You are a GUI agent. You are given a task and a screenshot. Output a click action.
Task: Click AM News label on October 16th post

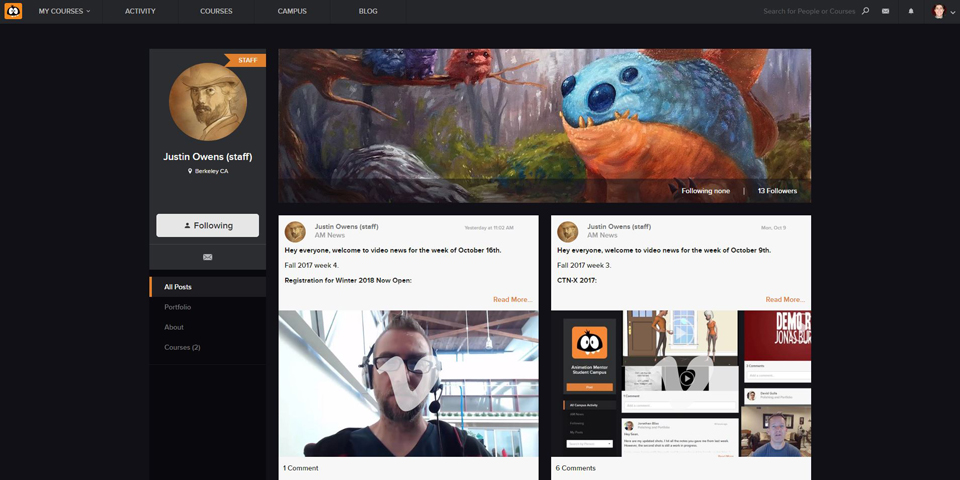(330, 235)
